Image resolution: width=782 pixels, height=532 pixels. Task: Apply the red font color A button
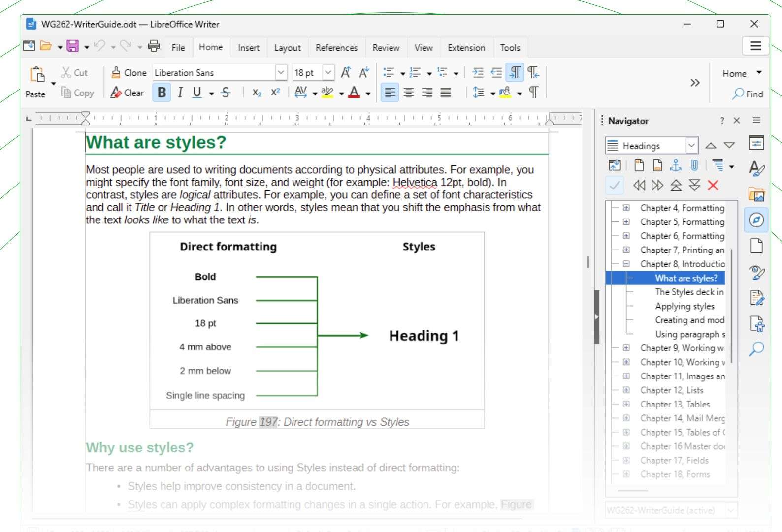pyautogui.click(x=354, y=93)
